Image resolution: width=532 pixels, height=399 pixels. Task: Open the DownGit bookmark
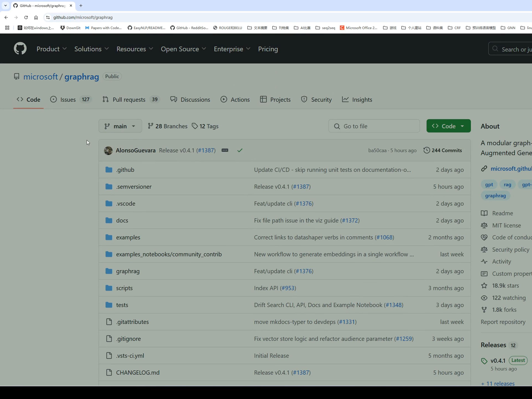(71, 28)
